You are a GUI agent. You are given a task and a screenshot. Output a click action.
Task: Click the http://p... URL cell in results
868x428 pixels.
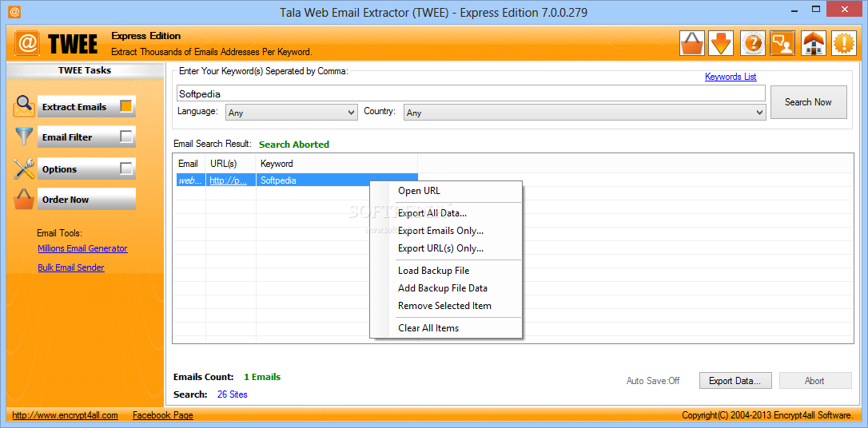[230, 180]
